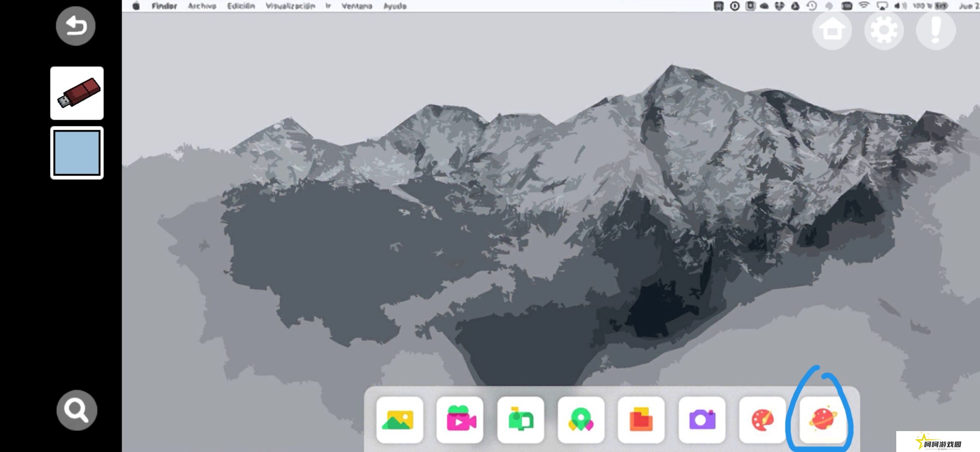Open the Finder menu
The image size is (980, 452).
[x=164, y=6]
